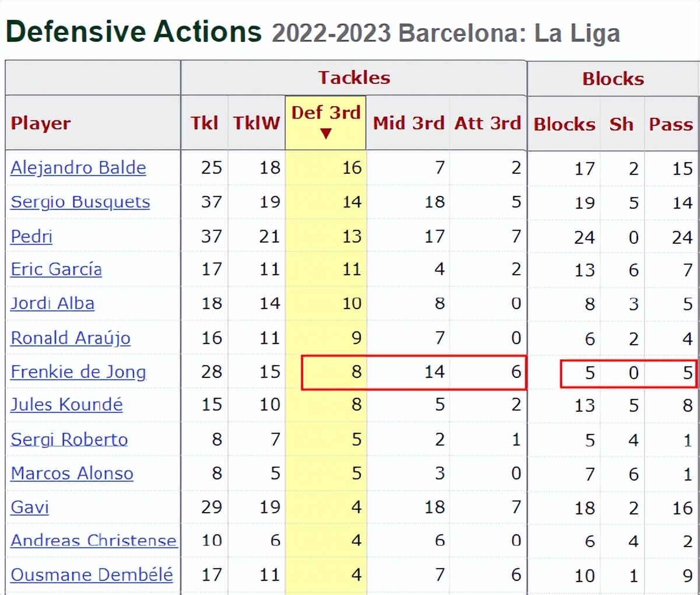
Task: Click the Player column header
Action: pyautogui.click(x=40, y=123)
